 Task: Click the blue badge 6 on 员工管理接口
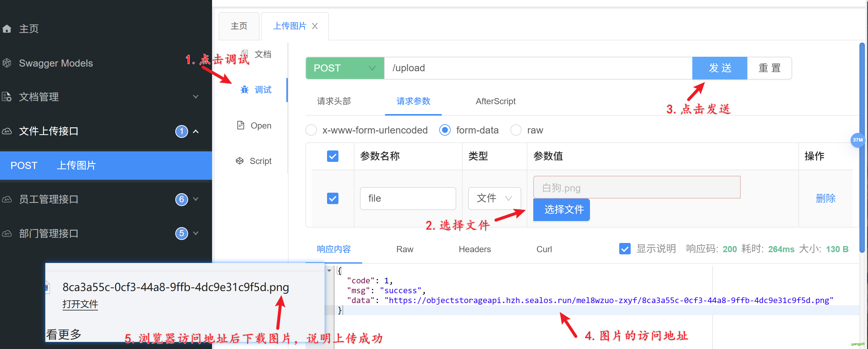point(181,199)
